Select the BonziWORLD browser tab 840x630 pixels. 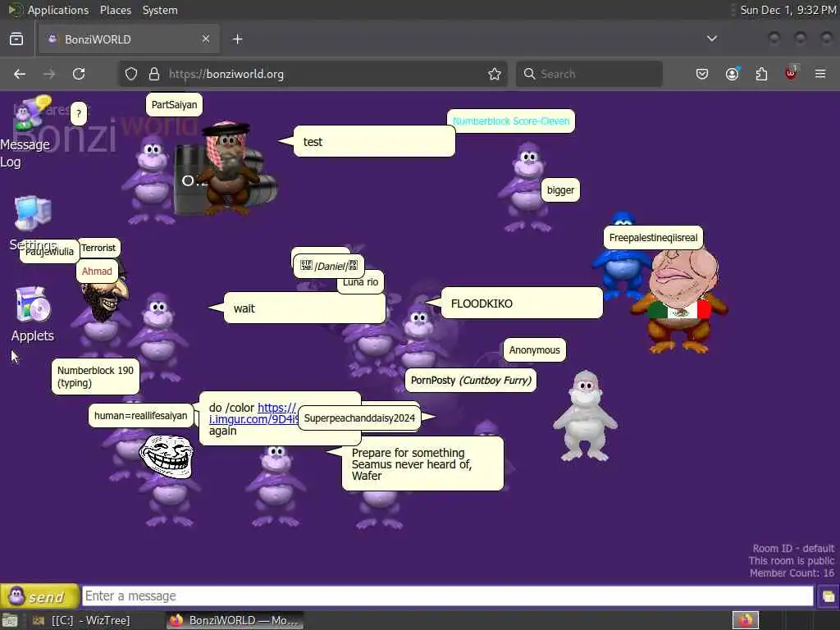pos(129,39)
